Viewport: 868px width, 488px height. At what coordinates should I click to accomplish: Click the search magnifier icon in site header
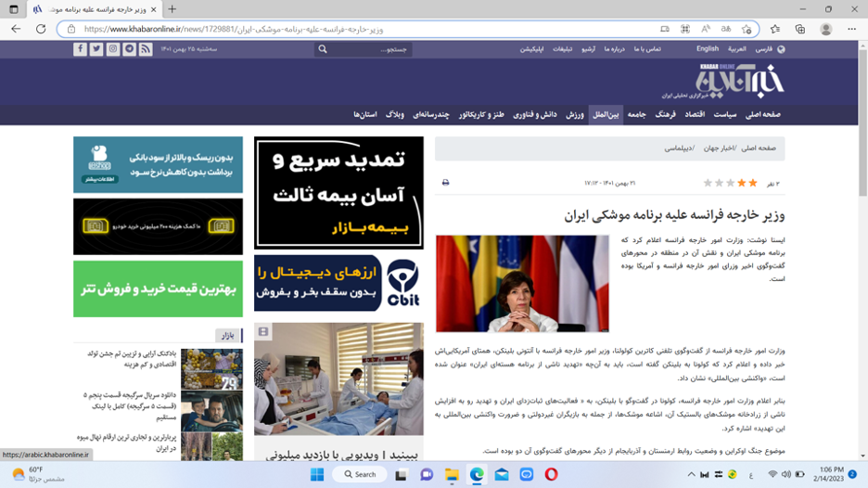pos(323,49)
